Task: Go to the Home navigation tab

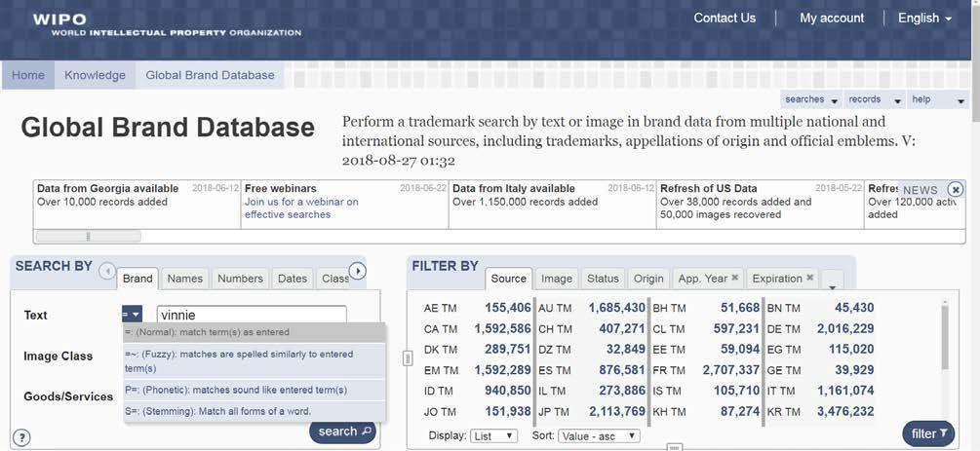Action: point(28,75)
